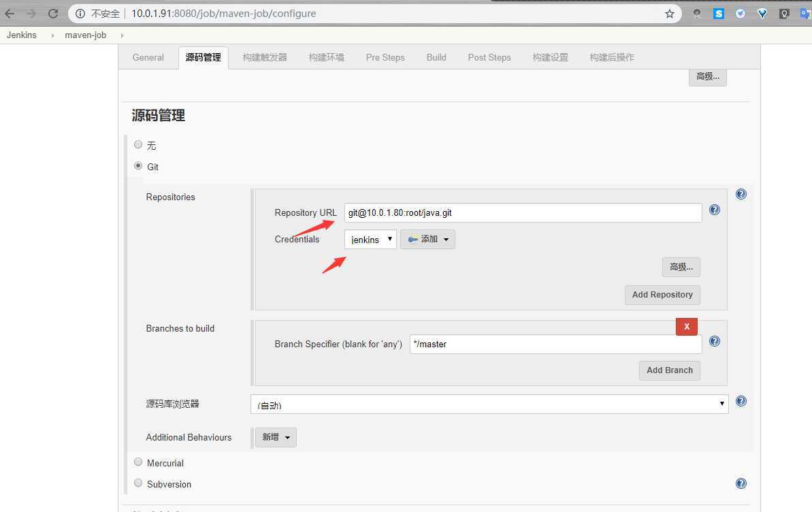Select the Subversion radio button
Screen dimensions: 812x512
138,483
